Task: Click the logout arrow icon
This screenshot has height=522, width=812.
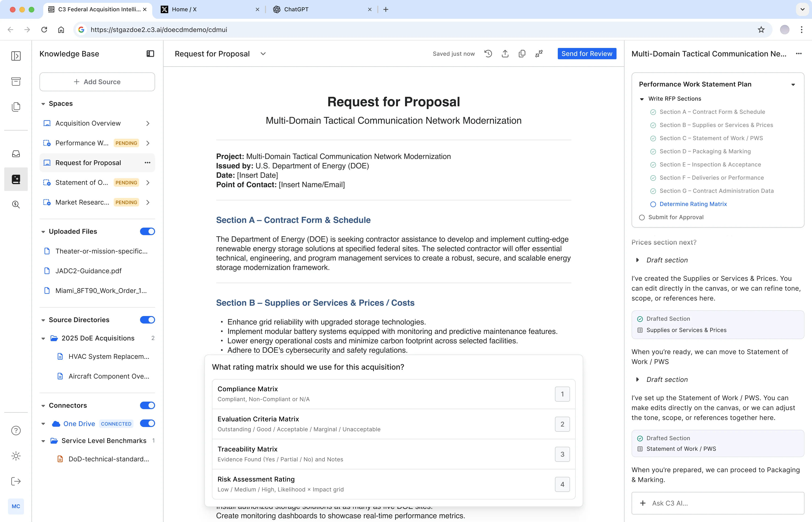Action: tap(16, 481)
